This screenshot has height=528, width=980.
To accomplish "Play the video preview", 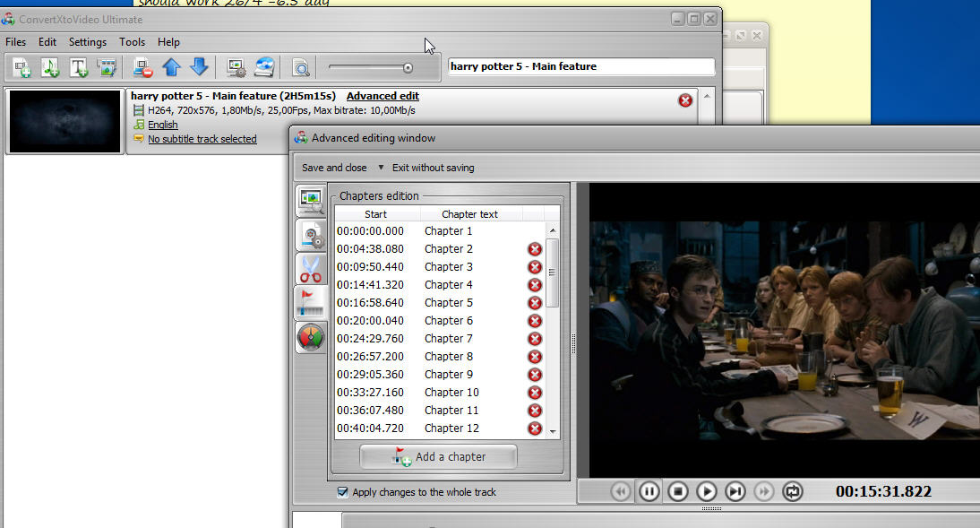I will [706, 492].
